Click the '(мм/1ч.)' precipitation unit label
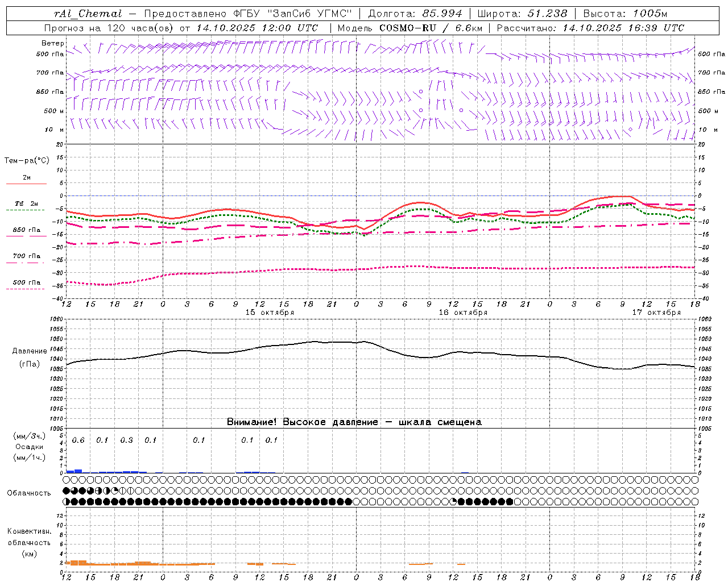 pos(30,458)
